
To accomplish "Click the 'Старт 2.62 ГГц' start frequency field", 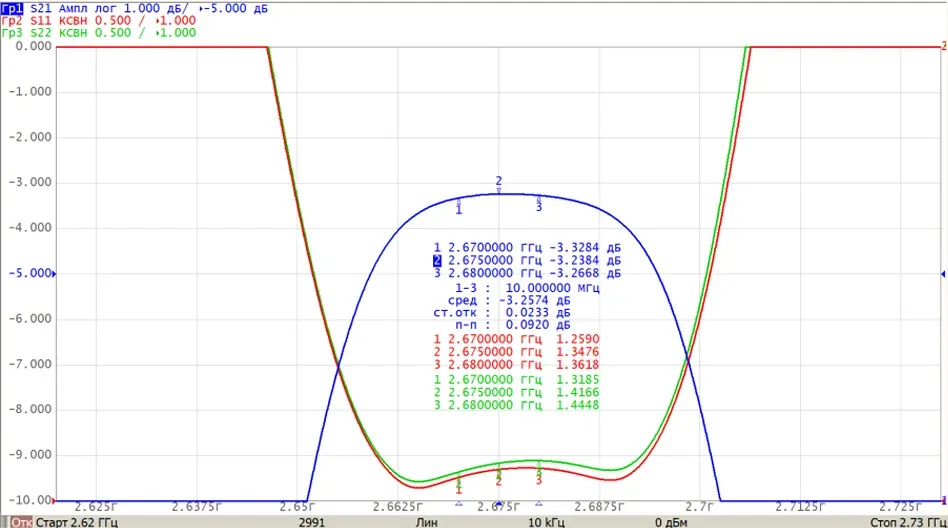I will pyautogui.click(x=77, y=523).
